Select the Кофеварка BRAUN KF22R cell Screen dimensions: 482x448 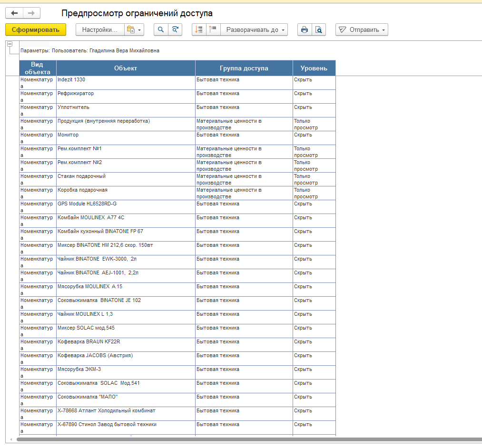coord(126,345)
